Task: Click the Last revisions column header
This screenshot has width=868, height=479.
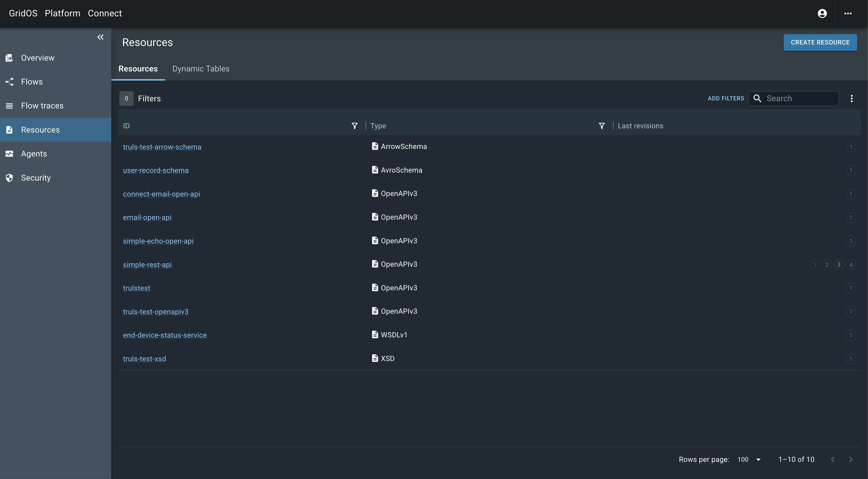Action: coord(640,126)
